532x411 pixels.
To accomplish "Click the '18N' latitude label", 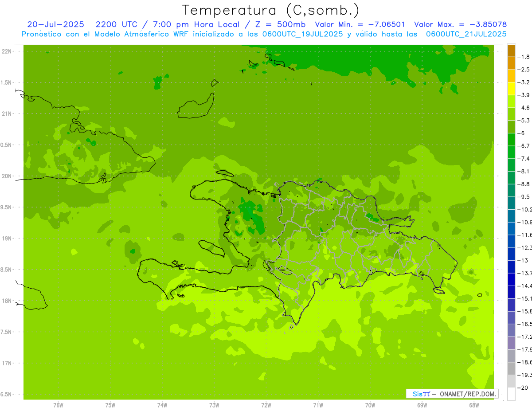I will pos(6,301).
